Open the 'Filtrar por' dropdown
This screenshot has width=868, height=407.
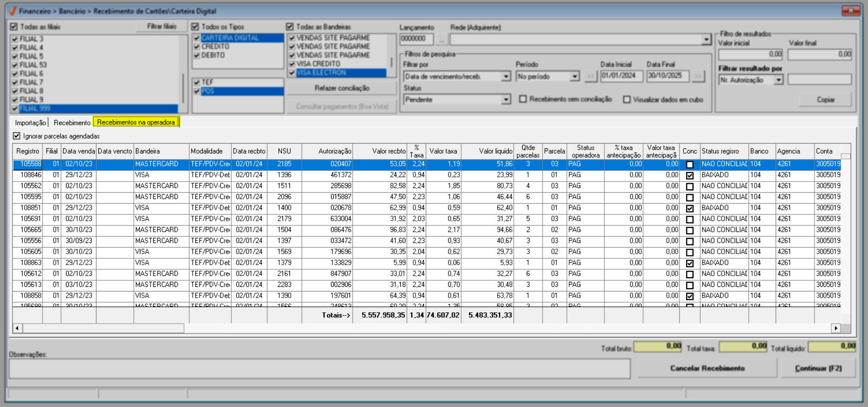(x=506, y=76)
